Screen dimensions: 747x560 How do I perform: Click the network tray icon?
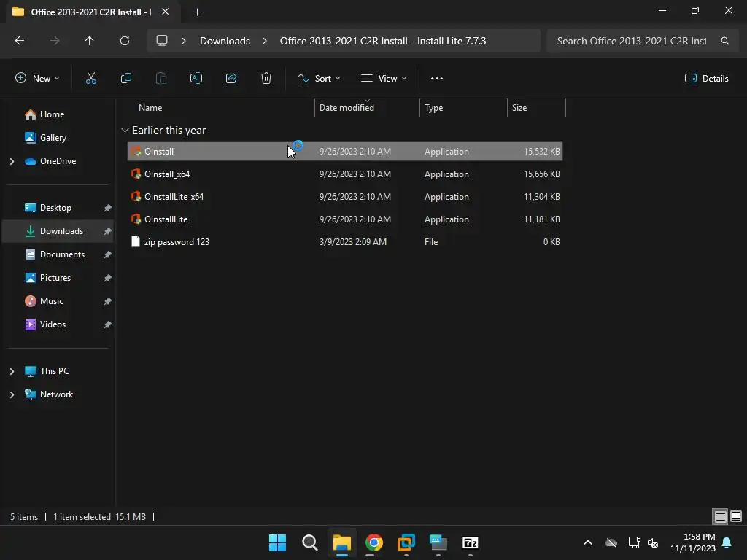(634, 542)
